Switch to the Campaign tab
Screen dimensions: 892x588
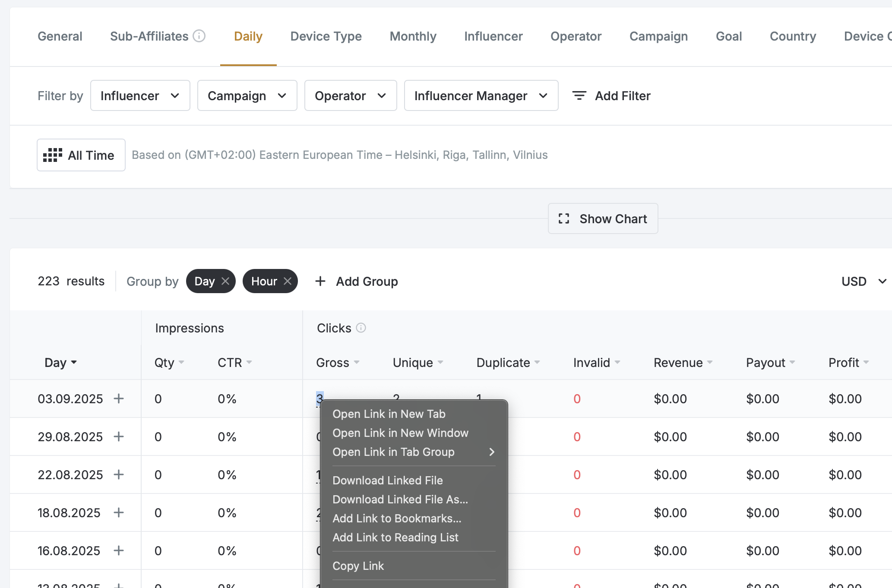tap(659, 36)
